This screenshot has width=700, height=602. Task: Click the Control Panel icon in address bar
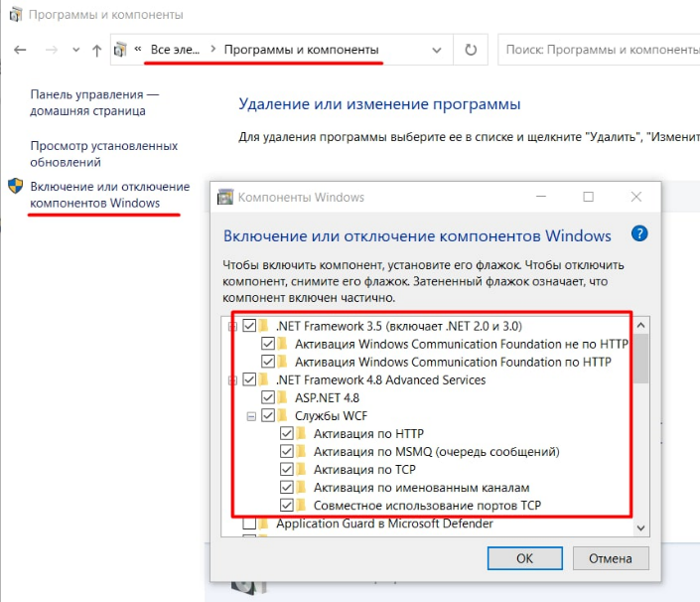pos(121,49)
